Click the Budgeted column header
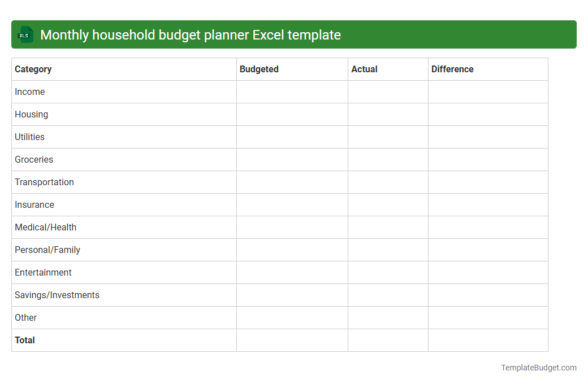588x384 pixels. click(259, 69)
